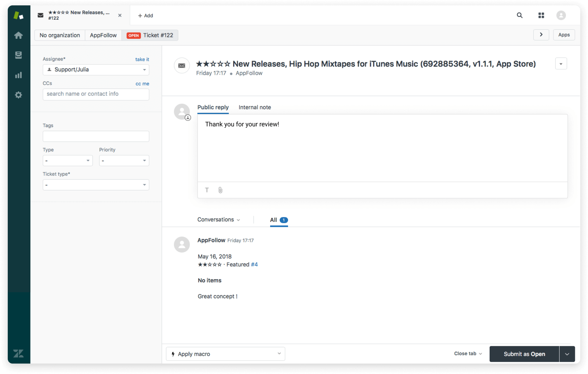This screenshot has width=588, height=374.
Task: Open the Ticket type dropdown
Action: pos(96,185)
